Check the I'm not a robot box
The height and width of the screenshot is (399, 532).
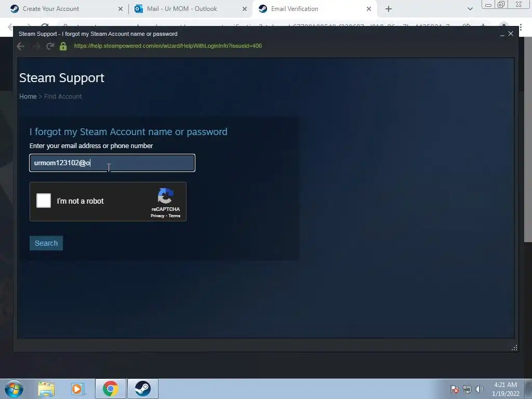pos(44,201)
